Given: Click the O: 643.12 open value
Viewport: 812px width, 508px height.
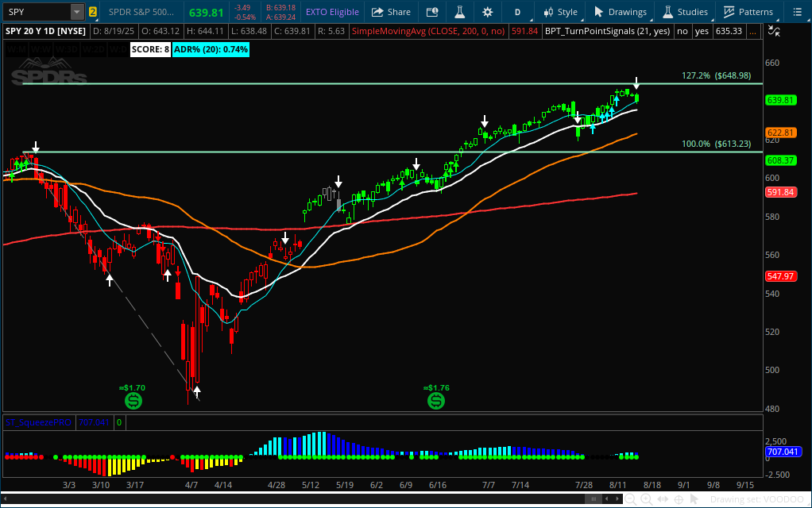Looking at the screenshot, I should click(160, 31).
